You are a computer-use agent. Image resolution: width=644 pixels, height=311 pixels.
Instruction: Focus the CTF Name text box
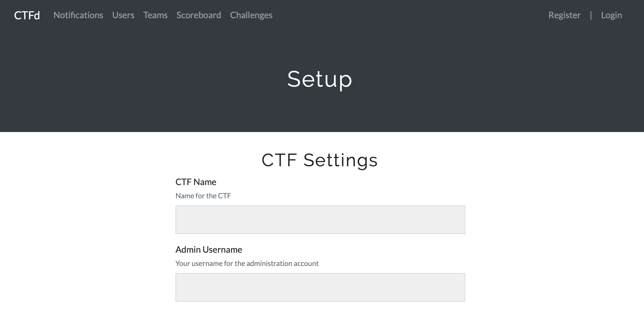[320, 220]
